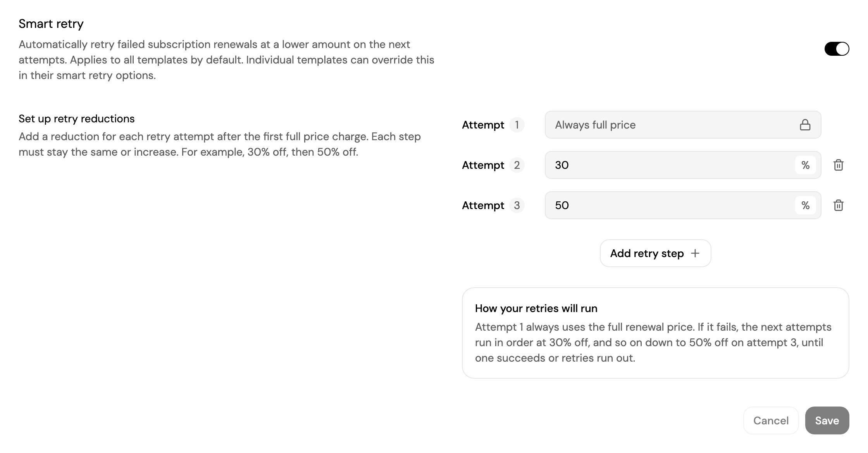Click the Attempt 2 number badge
The width and height of the screenshot is (868, 453).
[517, 165]
